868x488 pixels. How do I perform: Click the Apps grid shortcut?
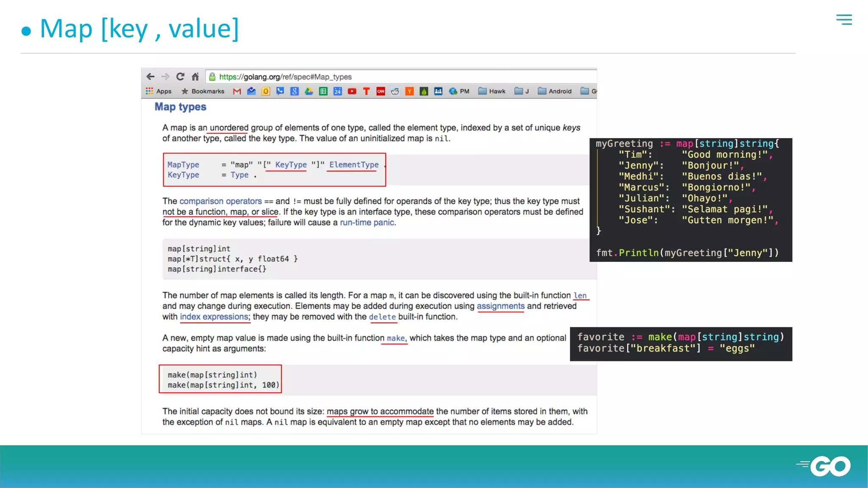click(x=159, y=91)
